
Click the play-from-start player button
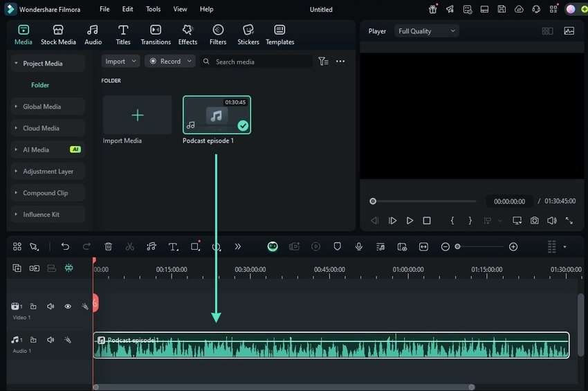[392, 221]
